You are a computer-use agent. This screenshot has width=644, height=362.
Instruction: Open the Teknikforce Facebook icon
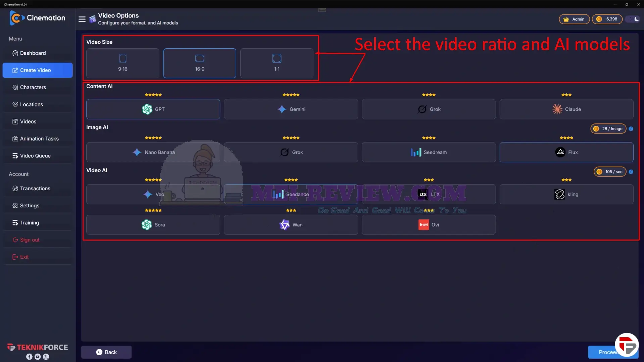point(29,357)
